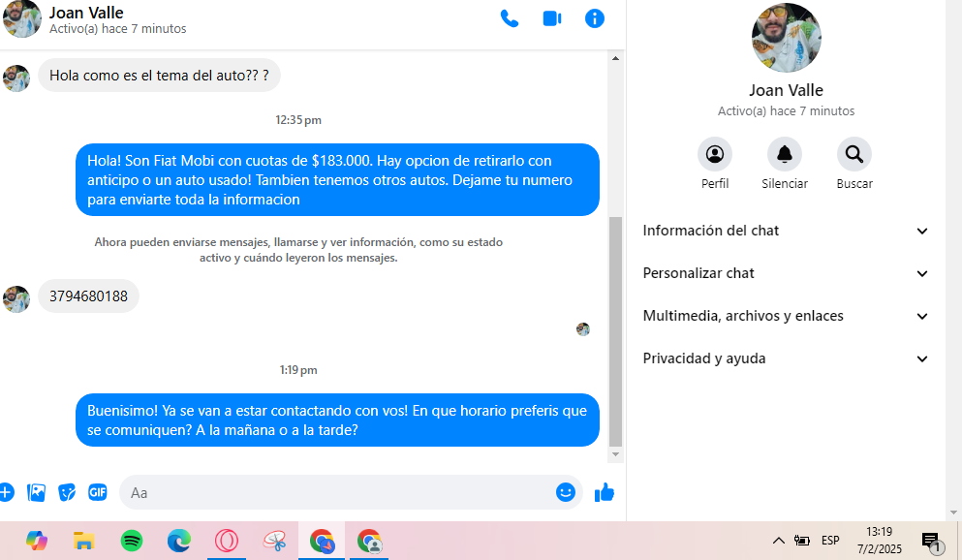962x560 pixels.
Task: Send a thumbs-up like
Action: pos(605,492)
